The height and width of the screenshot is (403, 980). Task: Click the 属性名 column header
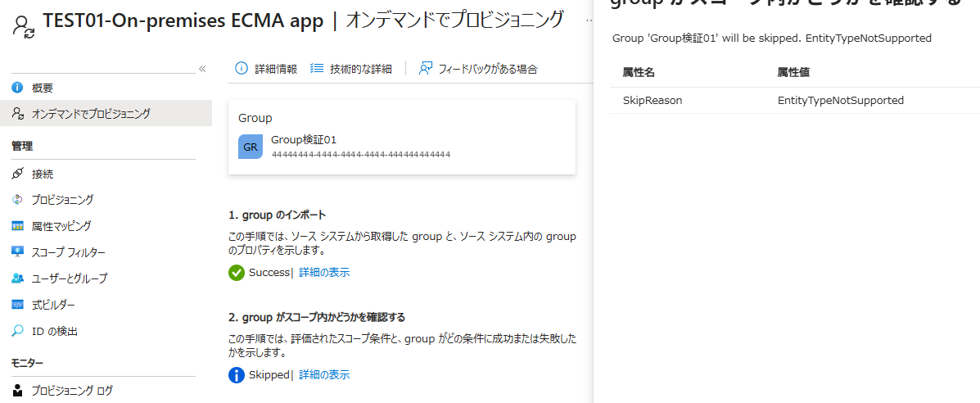tap(639, 73)
